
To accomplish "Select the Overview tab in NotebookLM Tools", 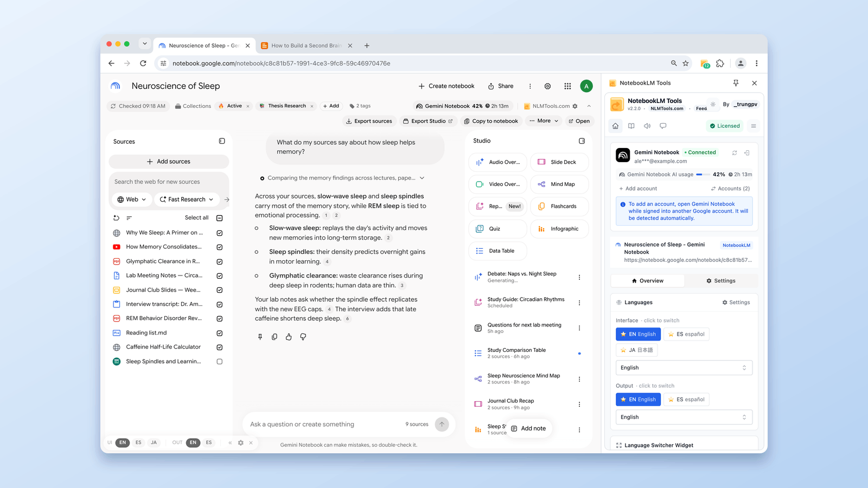I will [647, 281].
